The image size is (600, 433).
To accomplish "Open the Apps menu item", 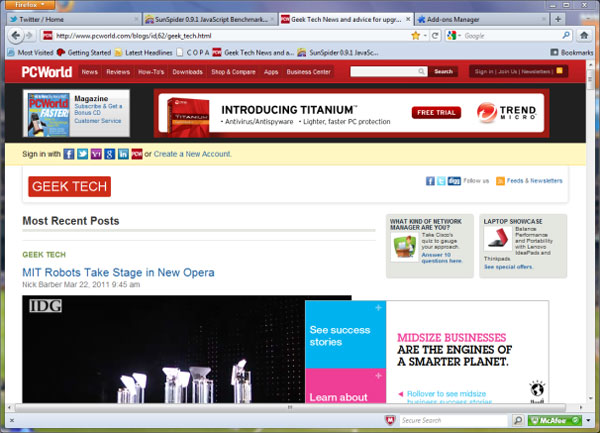I will click(271, 72).
